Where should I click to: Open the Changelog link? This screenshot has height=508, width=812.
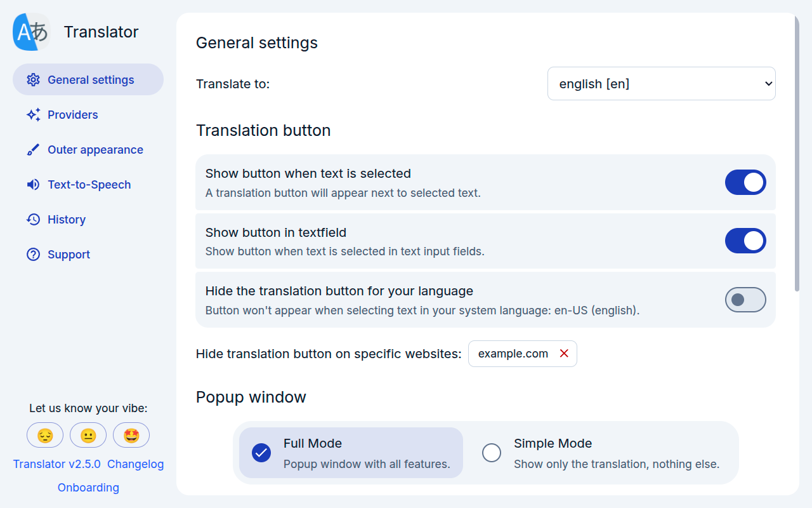click(135, 464)
